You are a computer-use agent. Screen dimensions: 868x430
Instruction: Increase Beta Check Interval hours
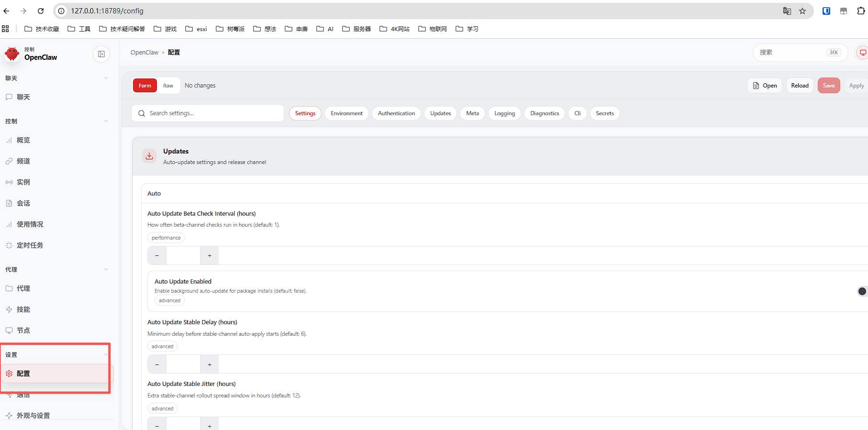(210, 255)
